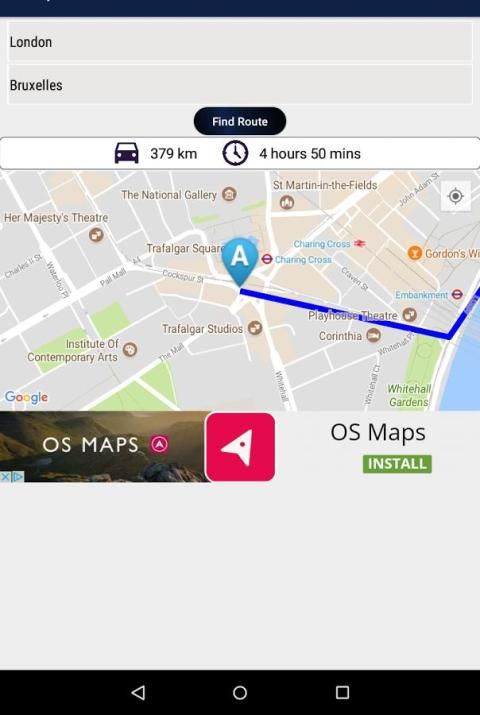The width and height of the screenshot is (480, 715).
Task: Tap Institute Of Contemporary Arts icon
Action: (130, 350)
